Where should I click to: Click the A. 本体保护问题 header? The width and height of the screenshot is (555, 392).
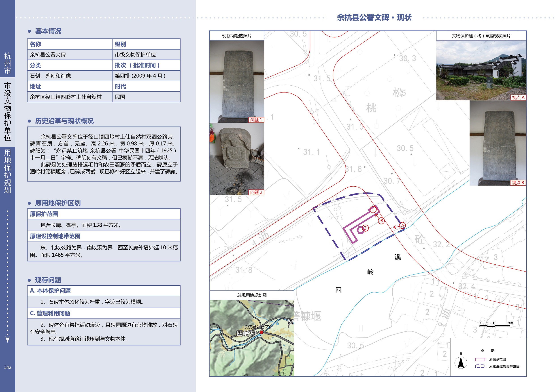tap(104, 291)
